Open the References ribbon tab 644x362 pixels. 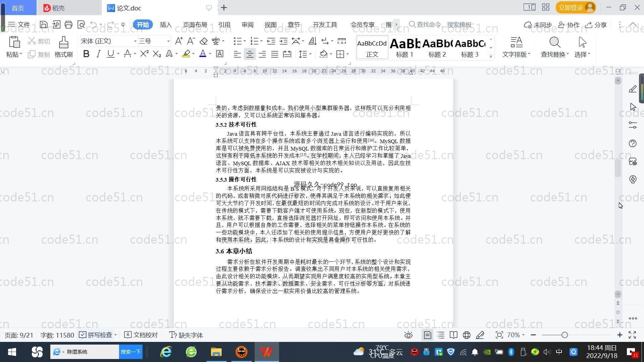(x=224, y=25)
